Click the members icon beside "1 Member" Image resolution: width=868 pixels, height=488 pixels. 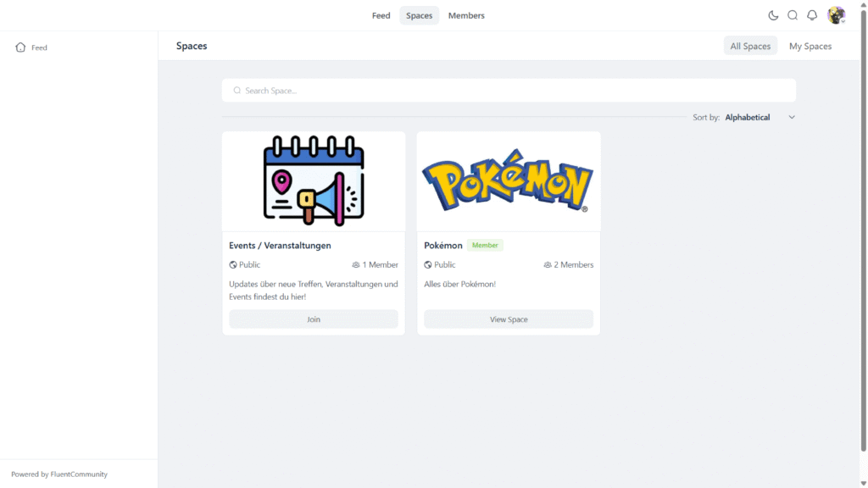[x=356, y=265]
